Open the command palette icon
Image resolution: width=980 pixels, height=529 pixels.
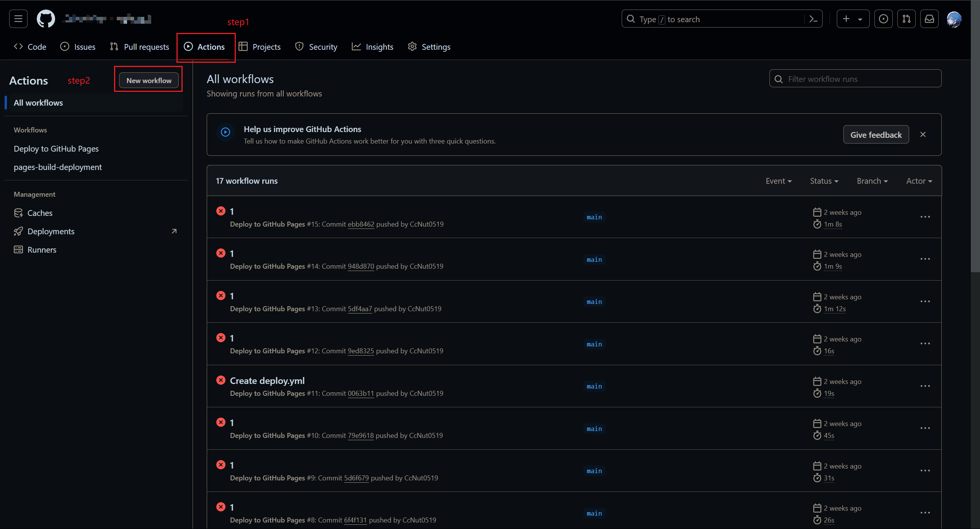813,19
